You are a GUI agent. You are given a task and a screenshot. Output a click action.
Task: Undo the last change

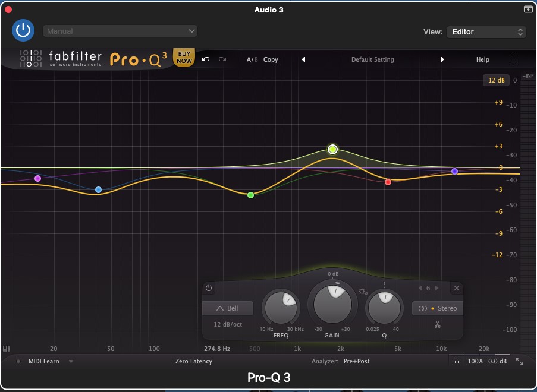206,59
